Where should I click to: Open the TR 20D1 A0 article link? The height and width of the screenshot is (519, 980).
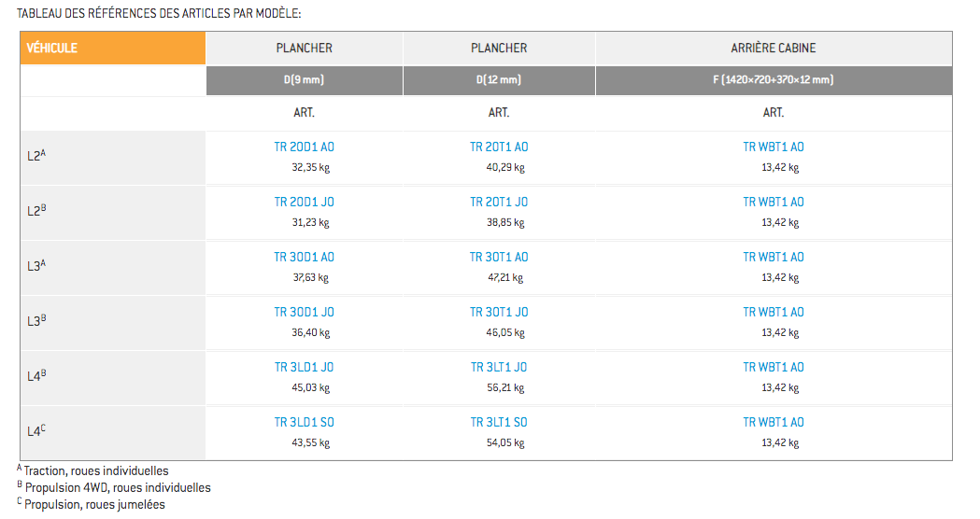click(x=305, y=147)
